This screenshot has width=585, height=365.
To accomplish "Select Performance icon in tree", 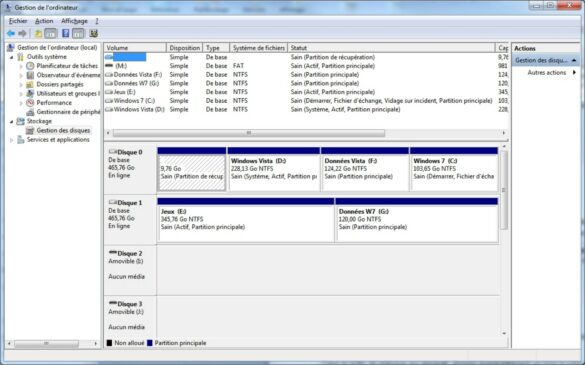I will (30, 103).
